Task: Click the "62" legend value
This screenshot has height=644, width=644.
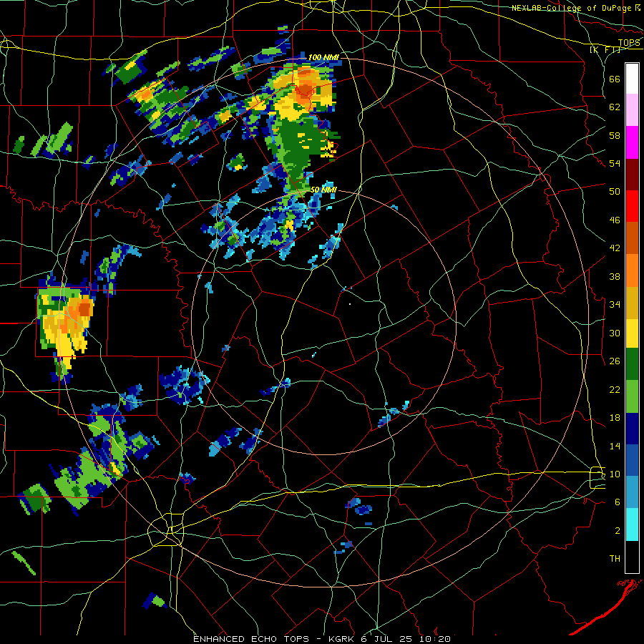Action: (615, 107)
